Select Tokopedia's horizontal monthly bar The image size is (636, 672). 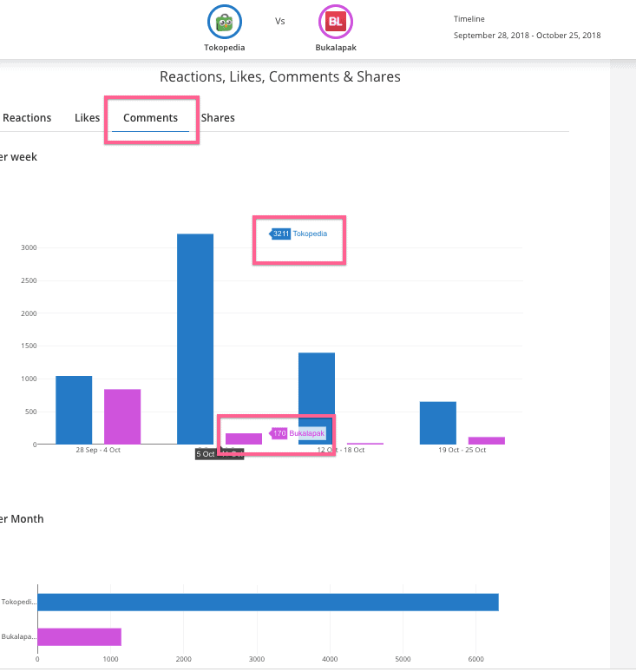click(267, 603)
